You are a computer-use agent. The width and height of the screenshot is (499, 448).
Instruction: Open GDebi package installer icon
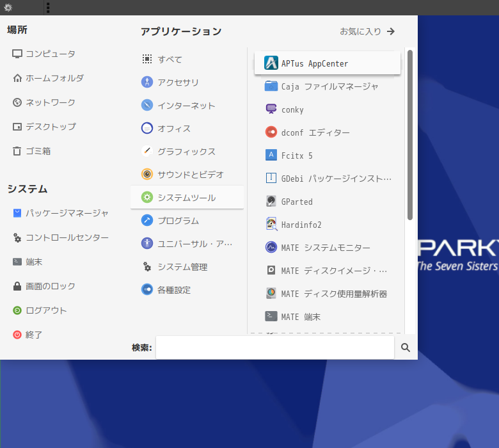pos(271,178)
